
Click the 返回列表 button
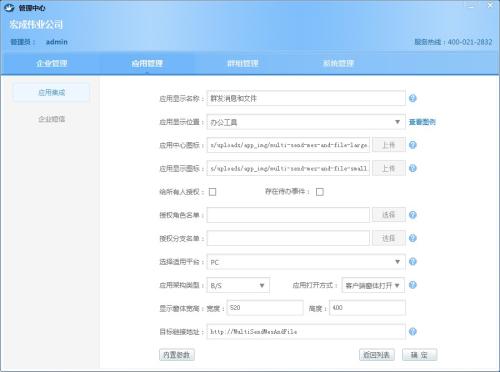coord(377,355)
